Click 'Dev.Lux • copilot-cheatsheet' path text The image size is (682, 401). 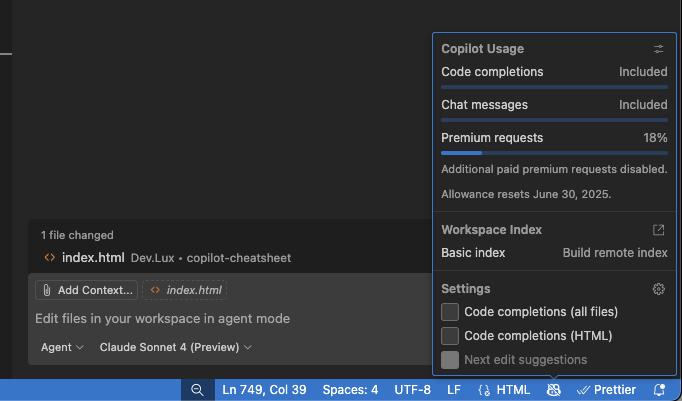(x=211, y=258)
